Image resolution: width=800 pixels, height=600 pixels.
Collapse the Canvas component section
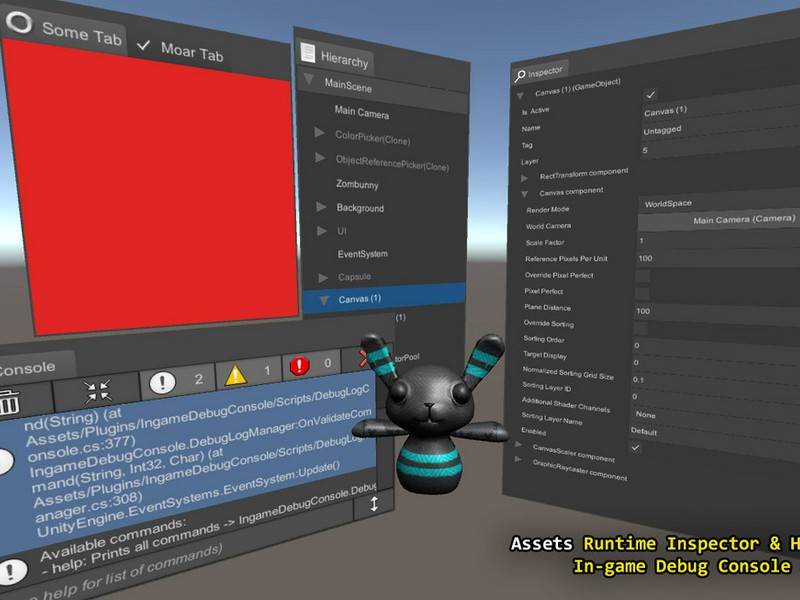click(x=524, y=194)
